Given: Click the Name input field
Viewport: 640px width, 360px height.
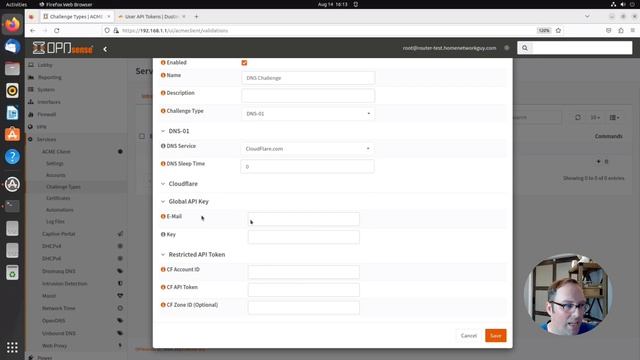Looking at the screenshot, I should (x=308, y=78).
